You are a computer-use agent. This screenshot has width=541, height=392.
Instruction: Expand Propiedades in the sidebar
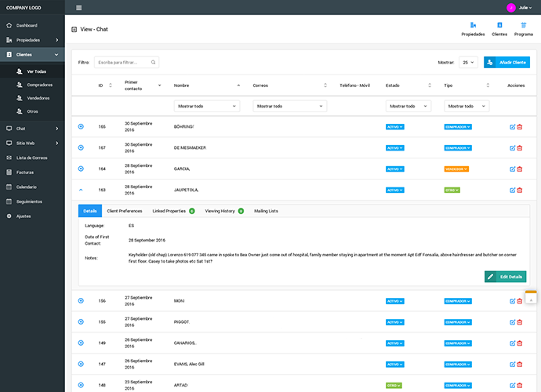click(x=32, y=40)
